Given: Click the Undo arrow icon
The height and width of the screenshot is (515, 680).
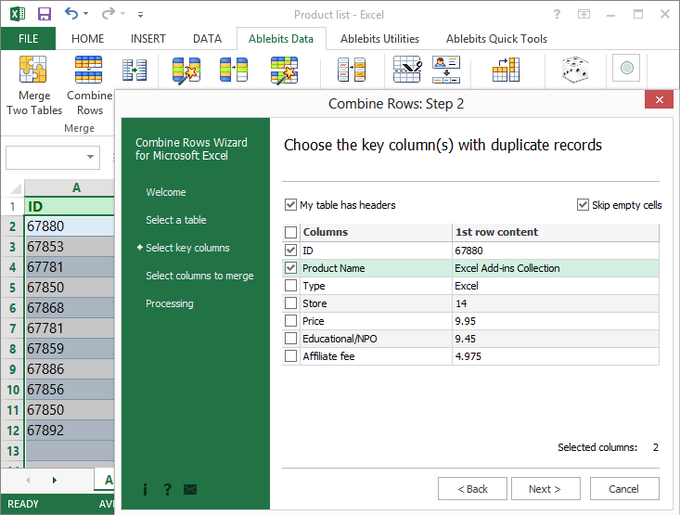Looking at the screenshot, I should point(71,14).
